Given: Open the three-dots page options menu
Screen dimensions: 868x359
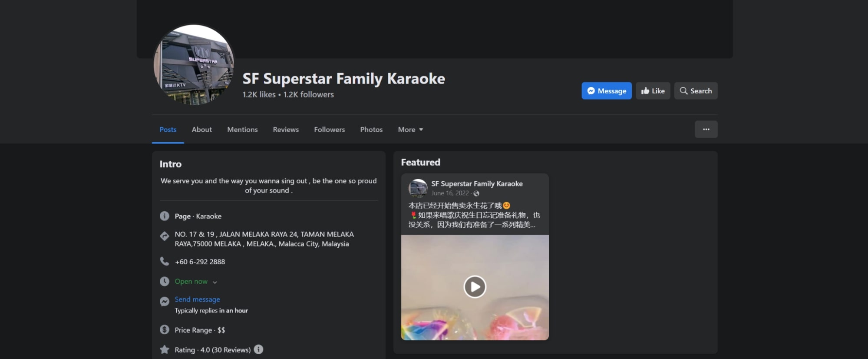Looking at the screenshot, I should (706, 130).
